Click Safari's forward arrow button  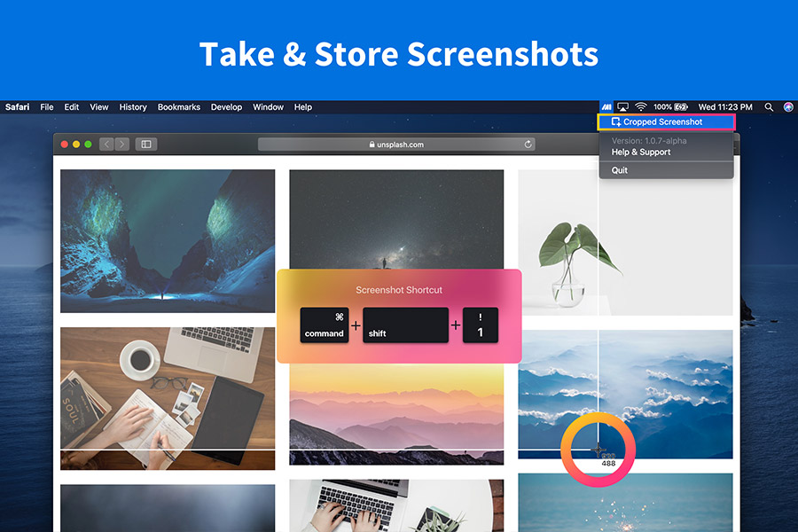coord(122,144)
